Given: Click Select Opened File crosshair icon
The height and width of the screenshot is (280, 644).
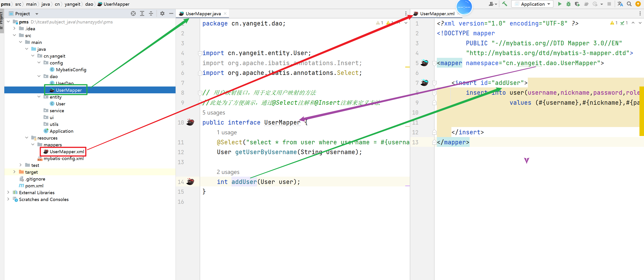Looking at the screenshot, I should pos(133,13).
